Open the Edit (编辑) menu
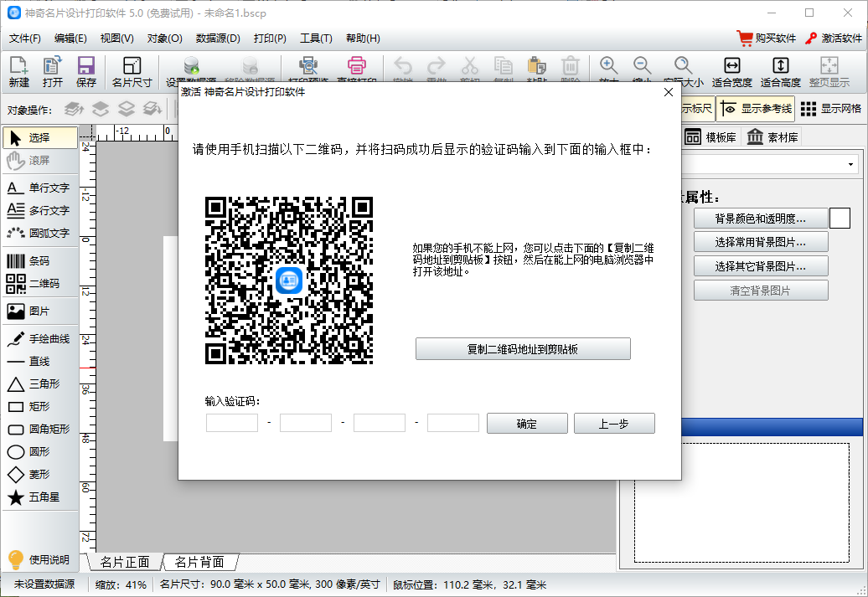This screenshot has width=868, height=597. point(70,39)
